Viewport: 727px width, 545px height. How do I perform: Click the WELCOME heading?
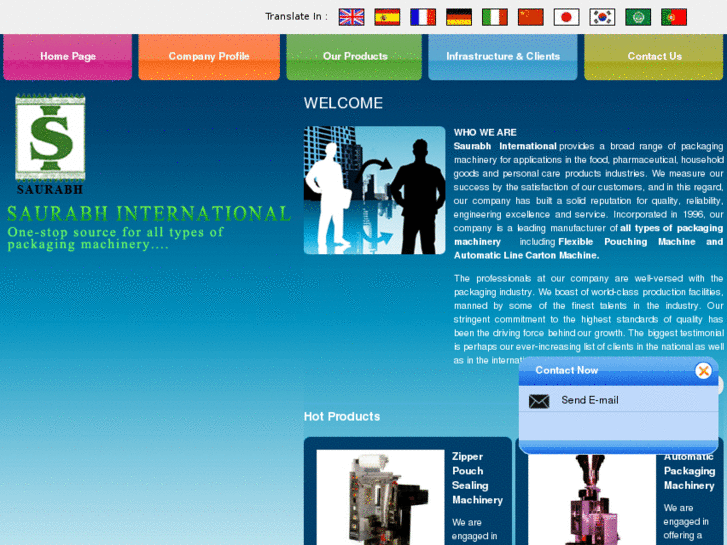click(x=343, y=103)
